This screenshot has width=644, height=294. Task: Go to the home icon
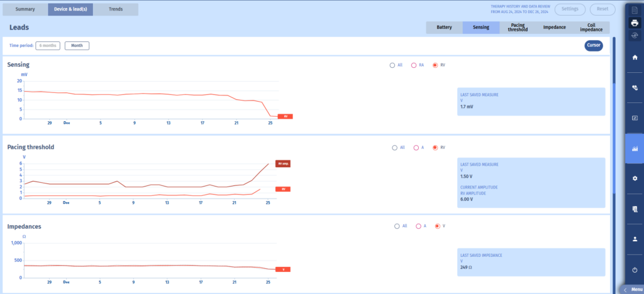[634, 57]
